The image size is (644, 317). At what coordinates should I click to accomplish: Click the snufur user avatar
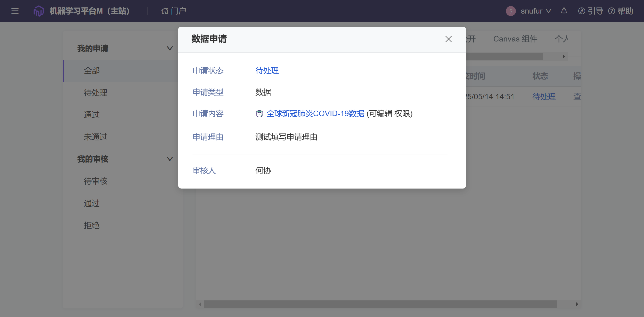pyautogui.click(x=511, y=11)
